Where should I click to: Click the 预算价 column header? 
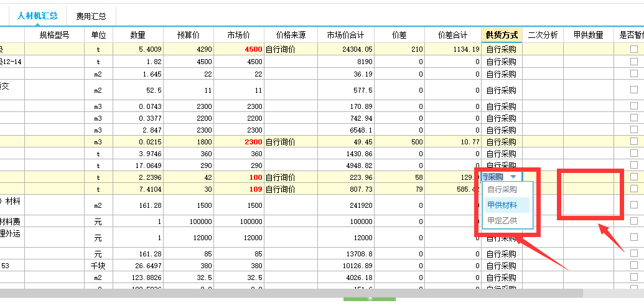pyautogui.click(x=189, y=35)
